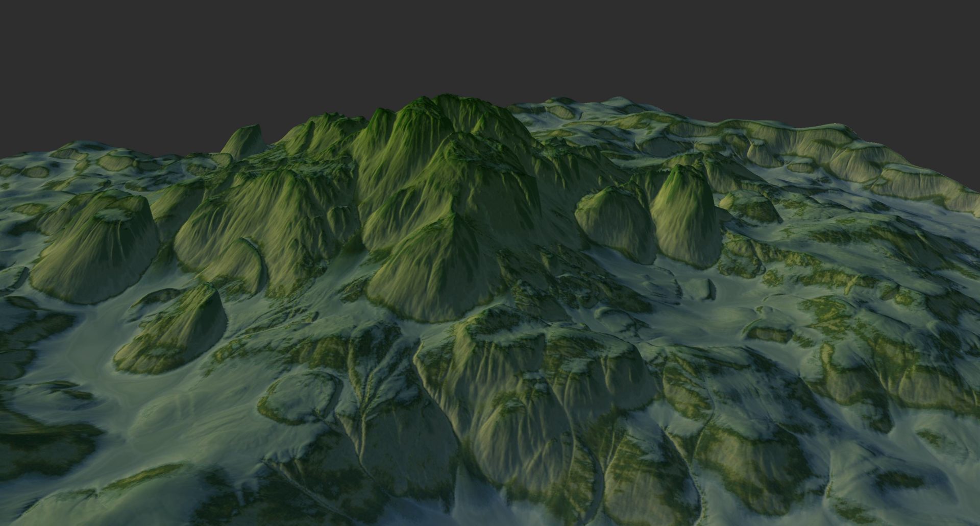980x526 pixels.
Task: Select the snow-covered terrain in the bottom right corner
Action: (x=919, y=485)
